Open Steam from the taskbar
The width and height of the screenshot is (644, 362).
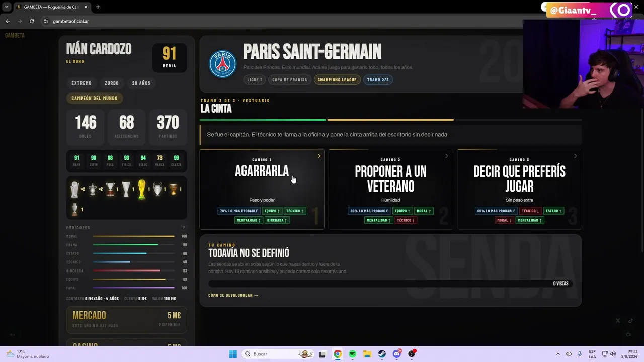click(x=382, y=354)
